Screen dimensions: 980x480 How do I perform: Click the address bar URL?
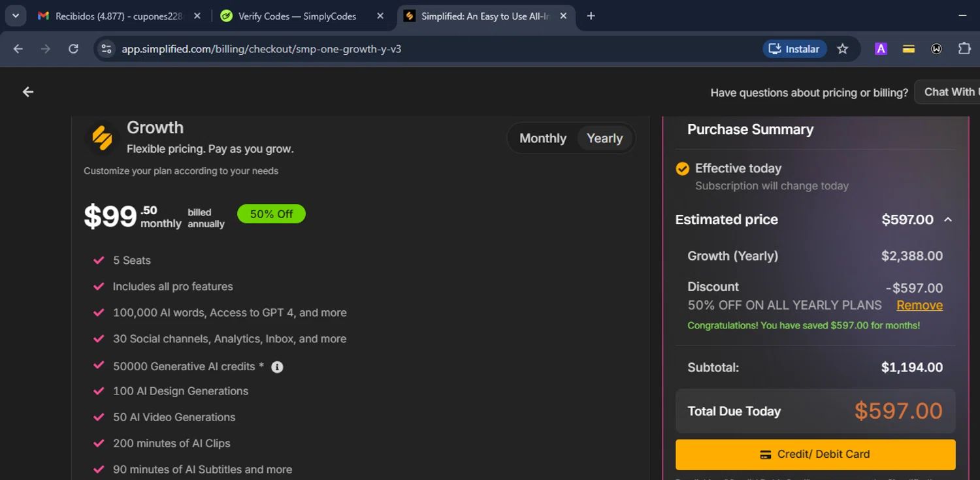[261, 49]
